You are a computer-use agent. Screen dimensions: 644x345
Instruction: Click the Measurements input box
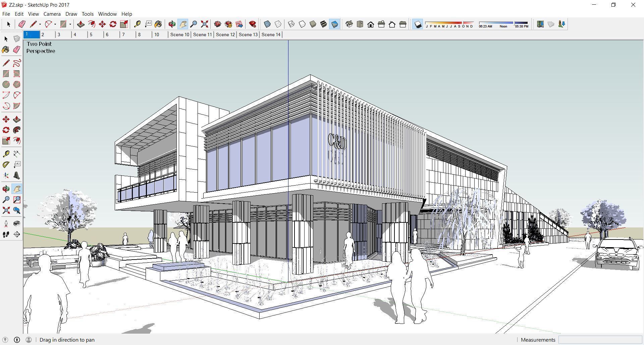click(600, 340)
